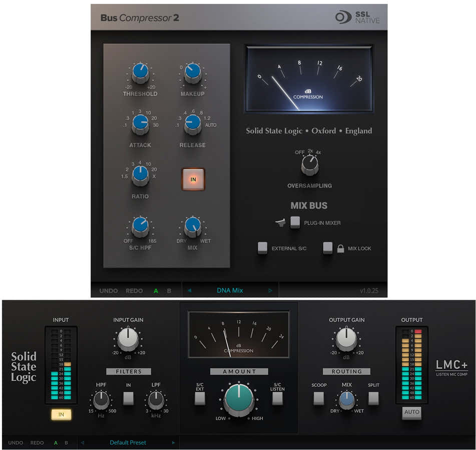Toggle the Filters IN button on LMC+
Screen dimensions: 476x450
pos(129,398)
